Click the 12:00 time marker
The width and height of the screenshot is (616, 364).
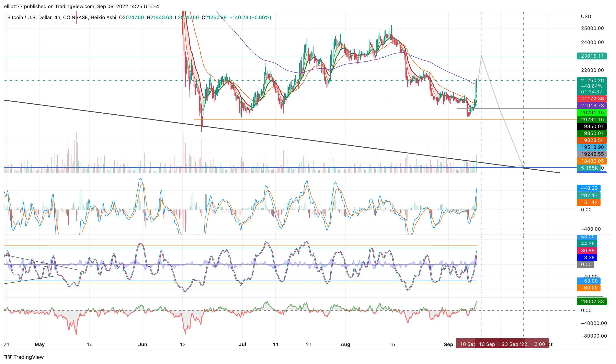pos(538,344)
